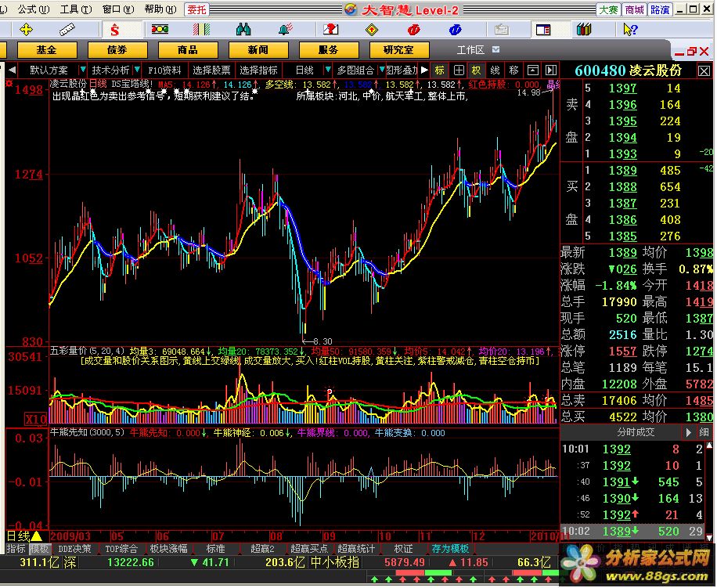Image resolution: width=717 pixels, height=588 pixels.
Task: Click the 移 move icon in chart toolbar
Action: (x=514, y=70)
